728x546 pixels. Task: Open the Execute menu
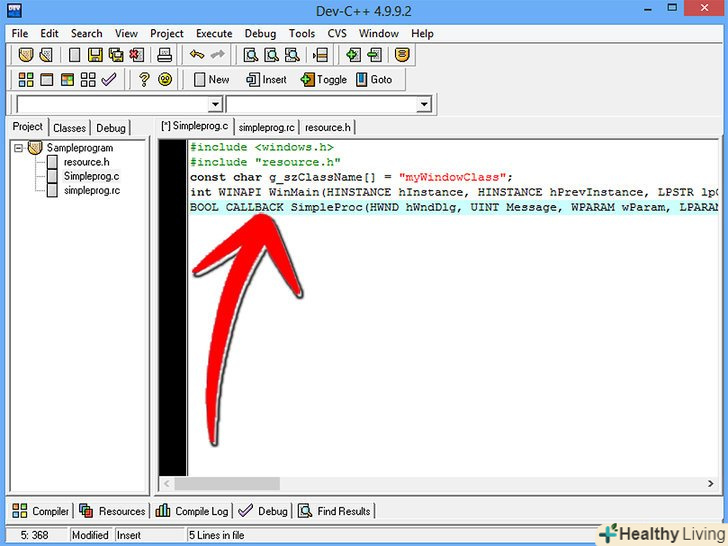214,33
